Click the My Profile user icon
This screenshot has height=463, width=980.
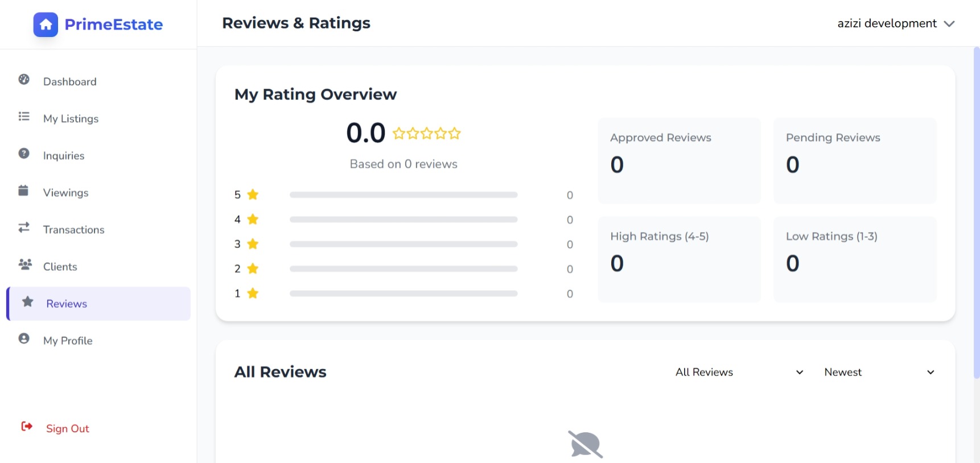(x=24, y=338)
